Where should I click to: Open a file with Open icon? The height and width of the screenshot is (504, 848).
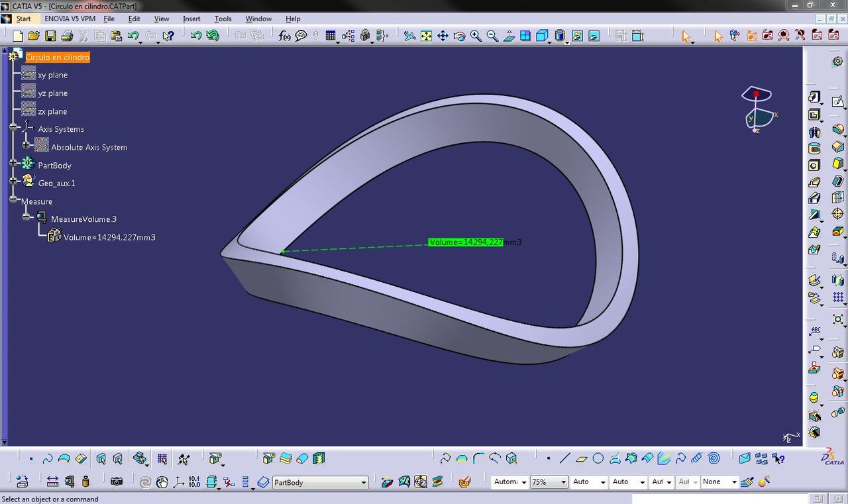tap(34, 36)
